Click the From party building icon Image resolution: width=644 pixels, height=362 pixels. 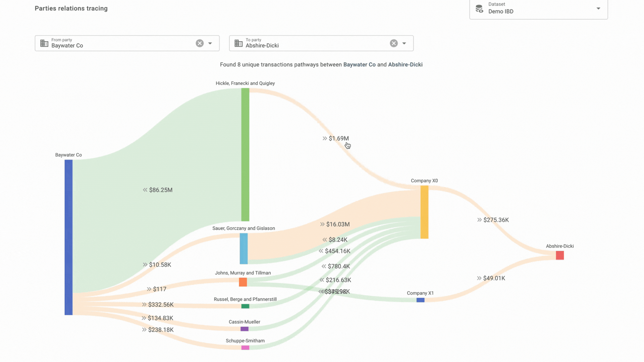[x=44, y=43]
